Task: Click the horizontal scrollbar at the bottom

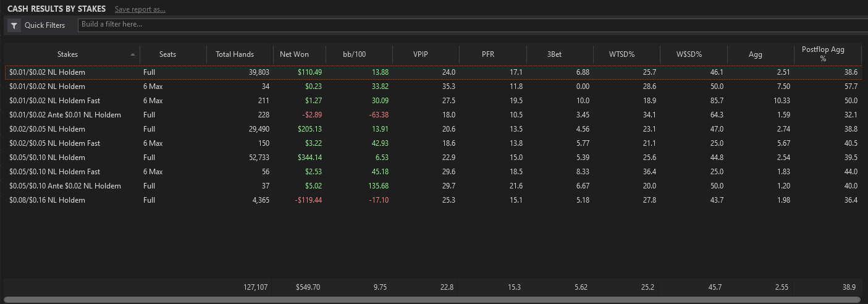Action: (431, 300)
